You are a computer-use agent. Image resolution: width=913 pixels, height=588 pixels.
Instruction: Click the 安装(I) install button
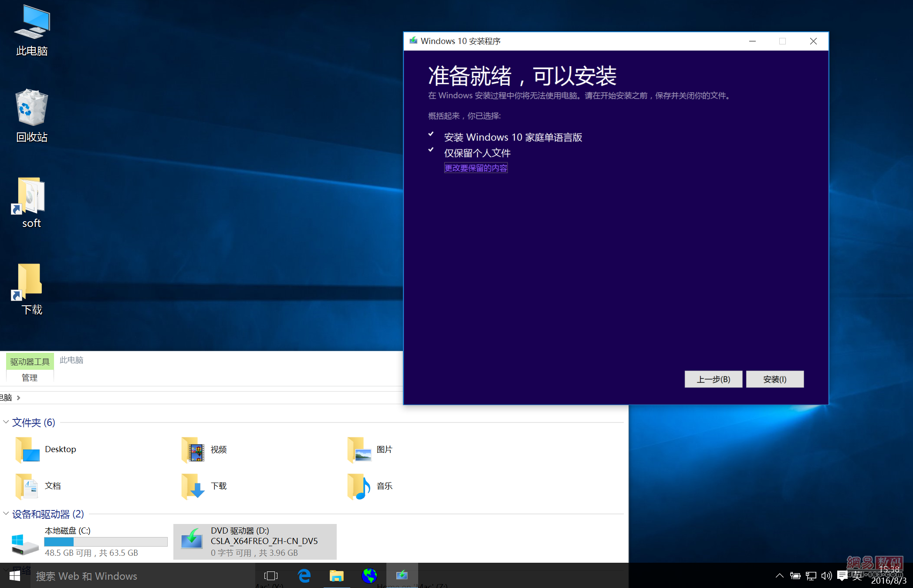[774, 379]
